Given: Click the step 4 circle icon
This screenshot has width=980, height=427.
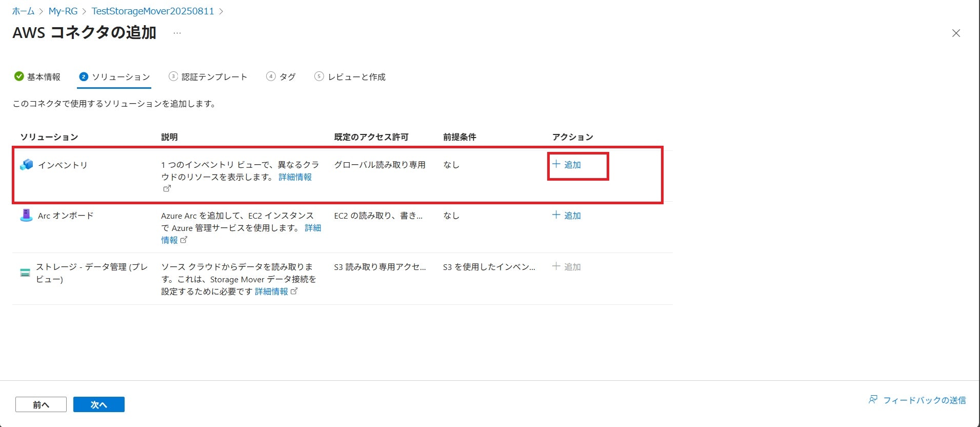Looking at the screenshot, I should pyautogui.click(x=271, y=76).
